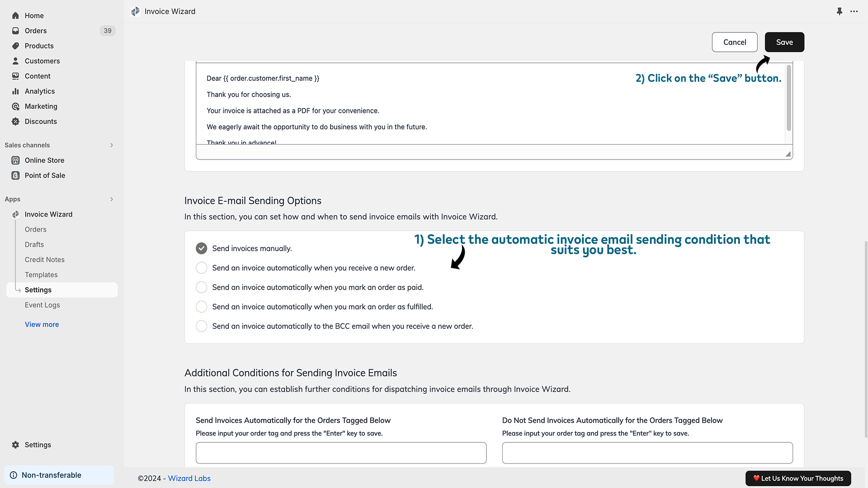Expand the Apps section chevron
This screenshot has width=868, height=488.
(112, 199)
